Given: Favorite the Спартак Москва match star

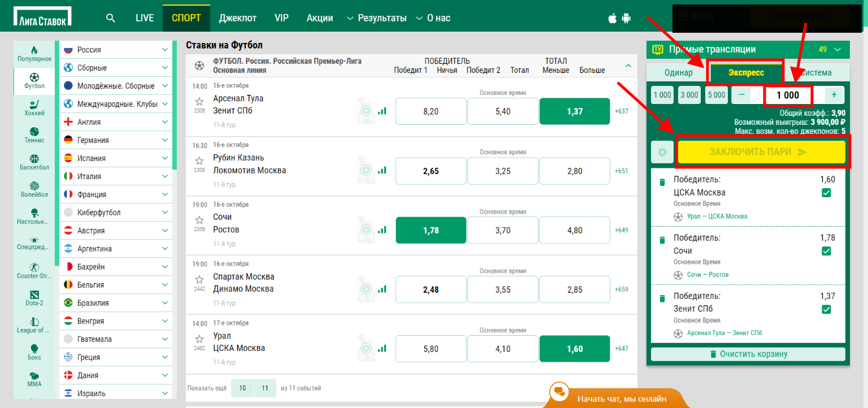Looking at the screenshot, I should [199, 279].
